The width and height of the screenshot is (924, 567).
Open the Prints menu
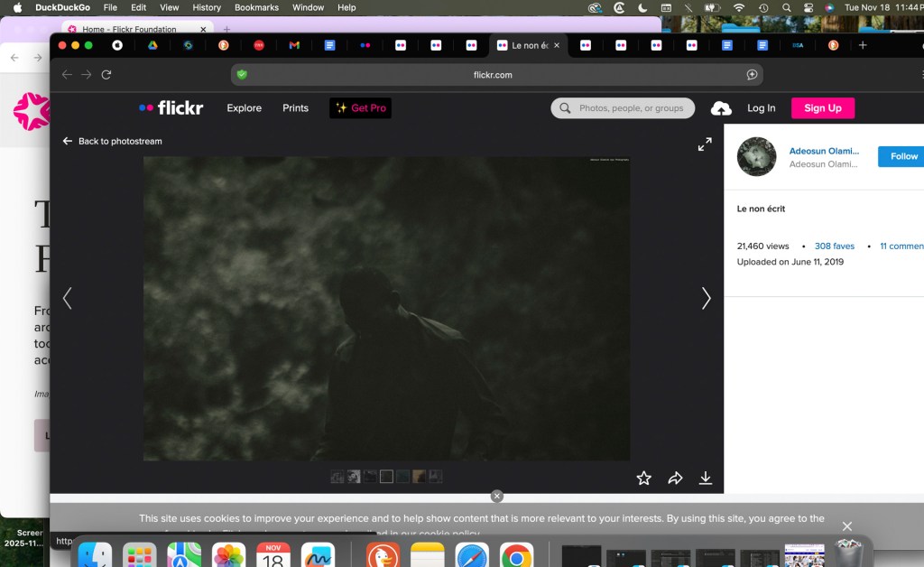295,108
